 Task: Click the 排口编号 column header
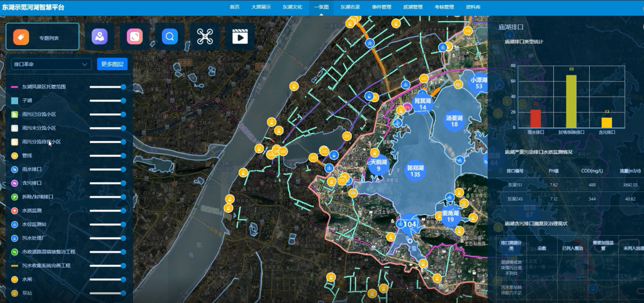click(x=515, y=171)
